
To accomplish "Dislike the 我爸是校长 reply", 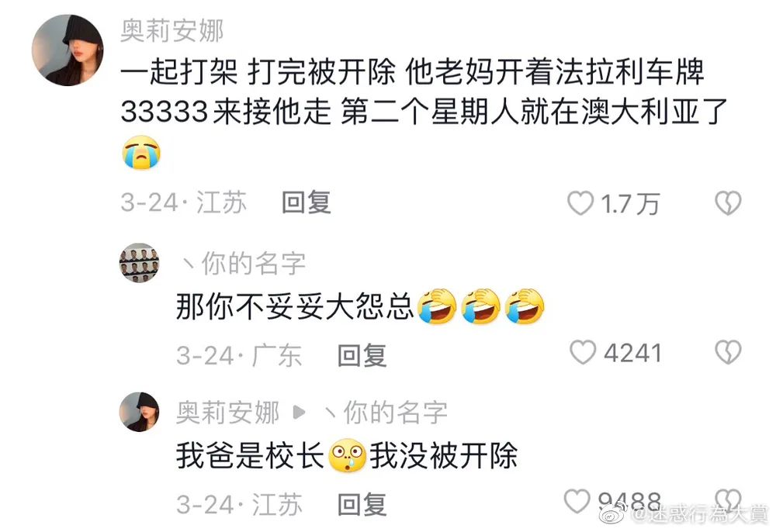I will tap(728, 500).
